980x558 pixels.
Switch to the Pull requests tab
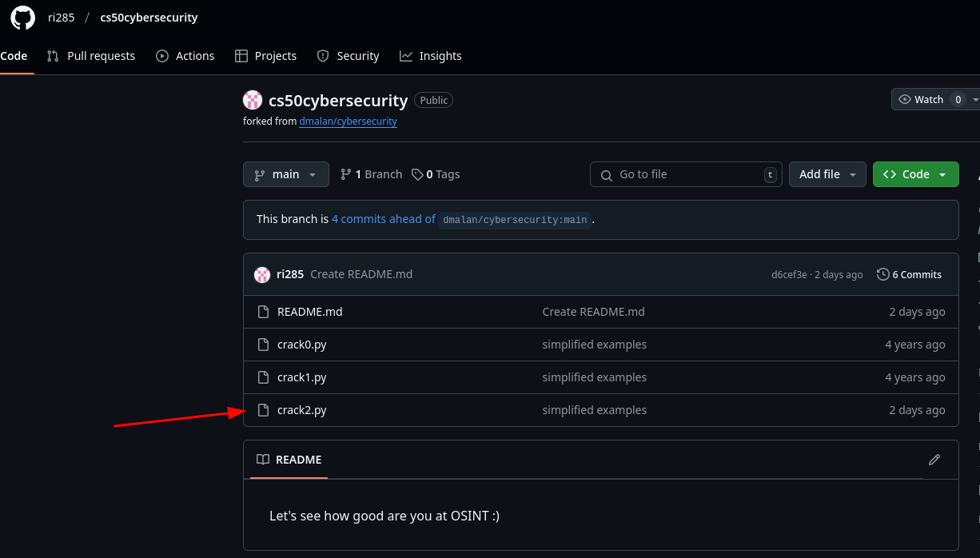[91, 56]
